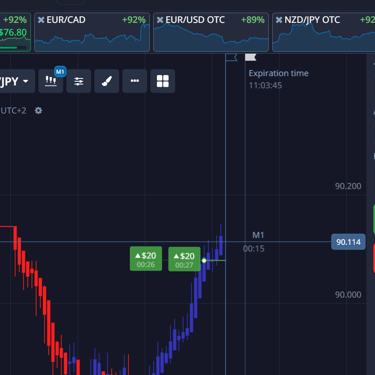This screenshot has height=375, width=375.
Task: Click the 90.200 price axis label
Action: click(x=348, y=186)
